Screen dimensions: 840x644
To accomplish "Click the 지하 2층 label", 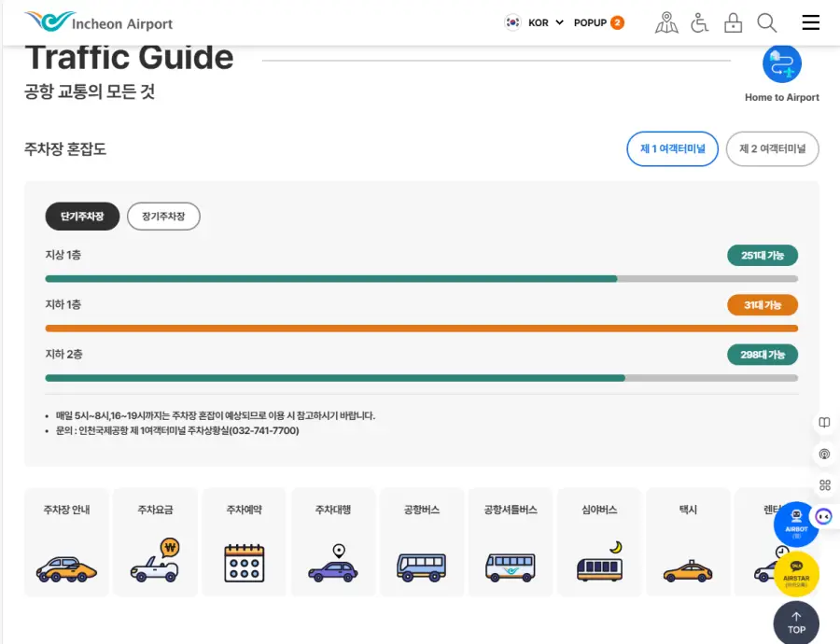I will [x=63, y=354].
